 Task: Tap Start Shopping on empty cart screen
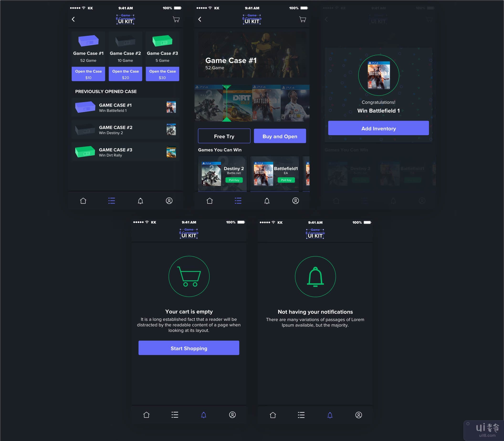[189, 347]
